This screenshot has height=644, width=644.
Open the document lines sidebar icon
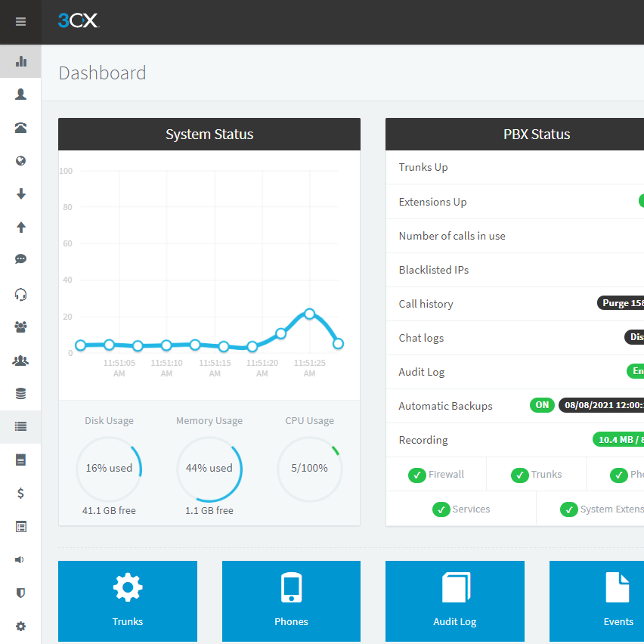click(x=20, y=460)
